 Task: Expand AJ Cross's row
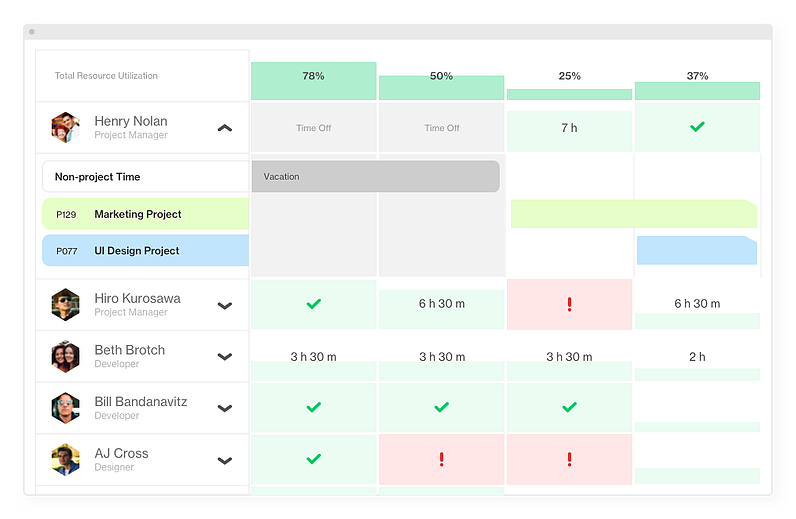(x=224, y=461)
